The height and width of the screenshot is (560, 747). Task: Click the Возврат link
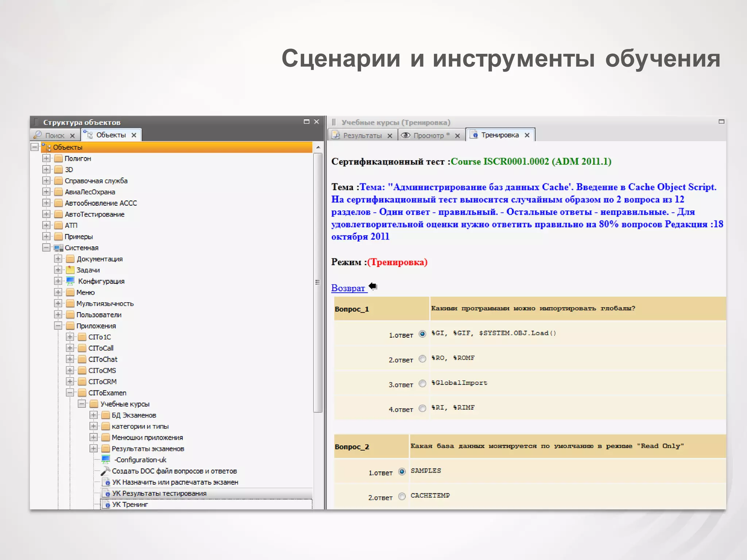(x=348, y=288)
